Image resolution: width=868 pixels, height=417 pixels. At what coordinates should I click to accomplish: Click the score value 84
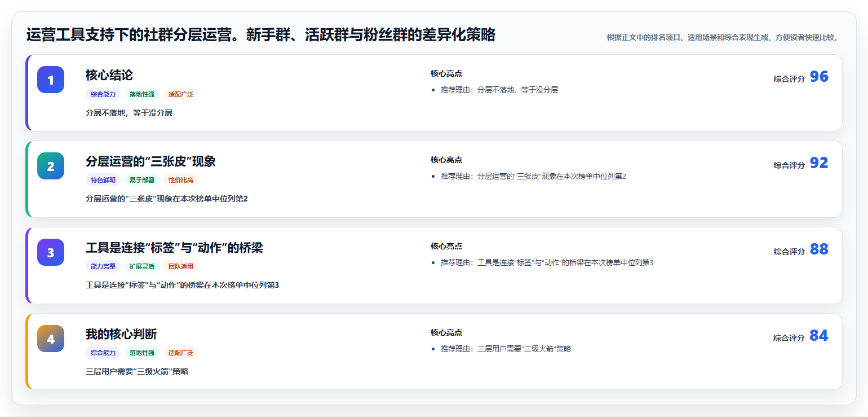(x=819, y=336)
